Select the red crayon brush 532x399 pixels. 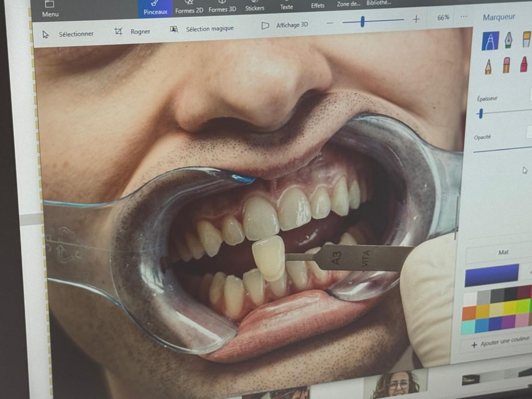524,64
